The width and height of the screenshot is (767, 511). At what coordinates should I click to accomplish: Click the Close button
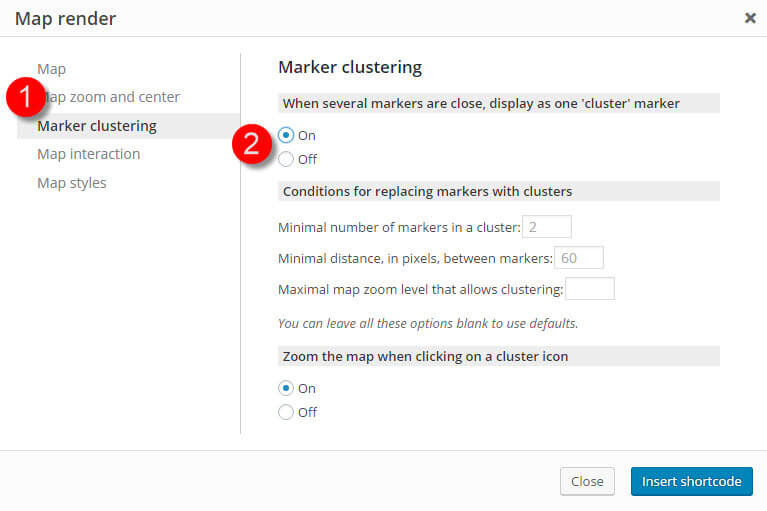[x=587, y=481]
